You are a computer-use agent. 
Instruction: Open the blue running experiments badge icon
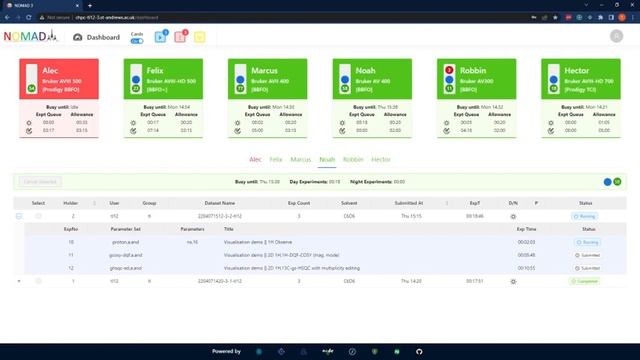(x=160, y=37)
